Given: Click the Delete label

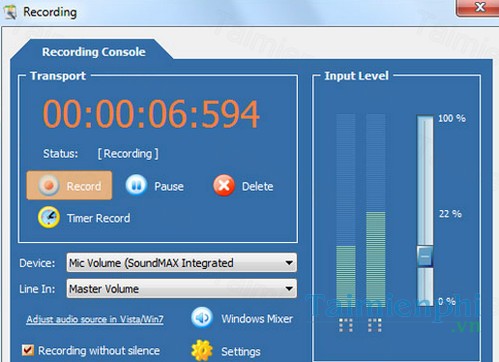Looking at the screenshot, I should [x=257, y=186].
